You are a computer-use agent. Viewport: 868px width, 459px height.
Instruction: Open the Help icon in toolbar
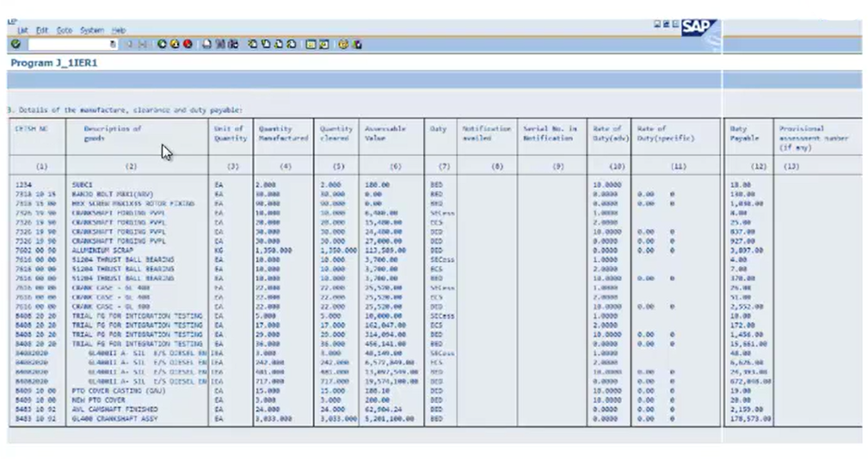point(343,44)
